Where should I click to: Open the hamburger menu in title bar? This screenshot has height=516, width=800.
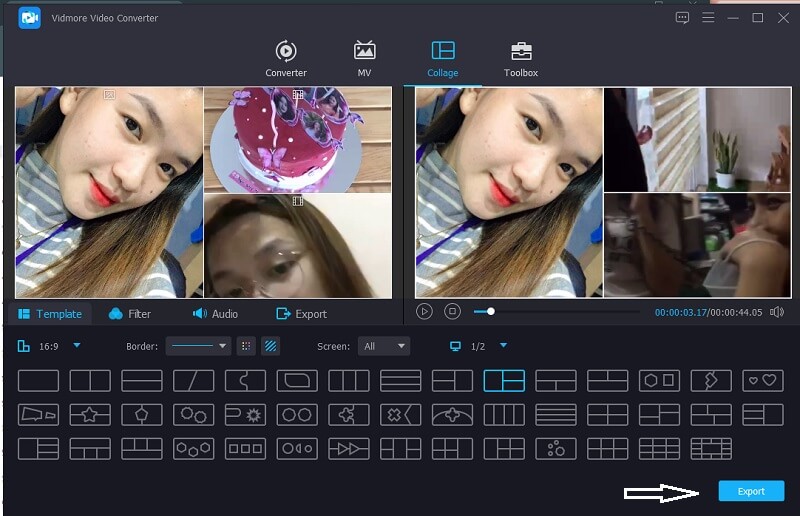[x=708, y=18]
